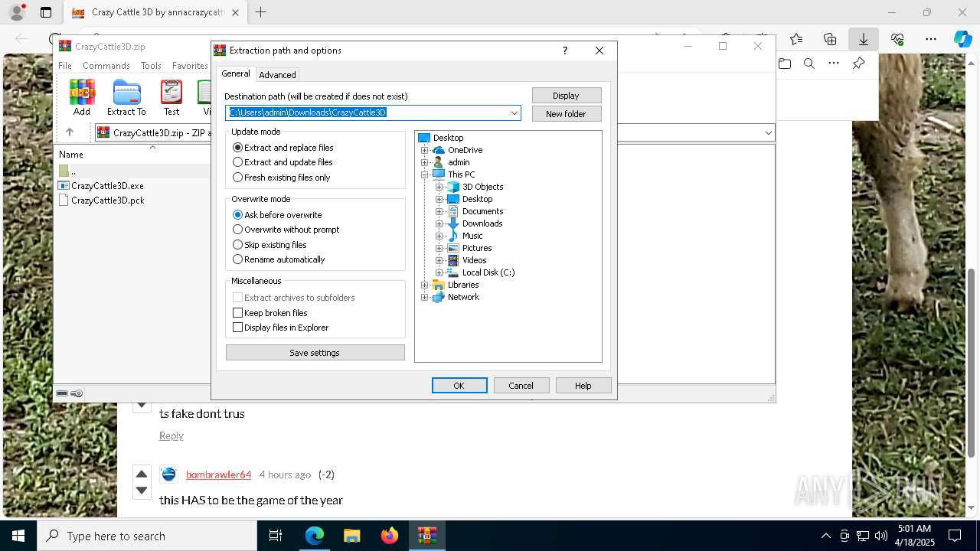Collapse the This PC tree node

pos(425,174)
